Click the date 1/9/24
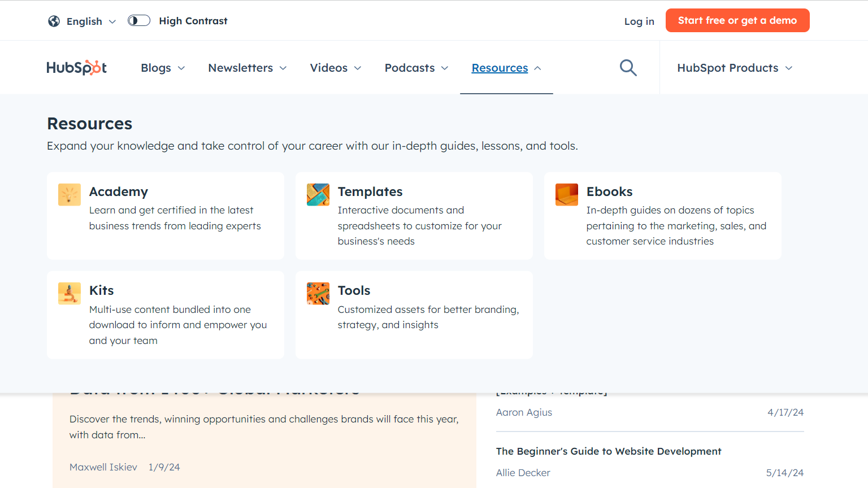 [164, 467]
